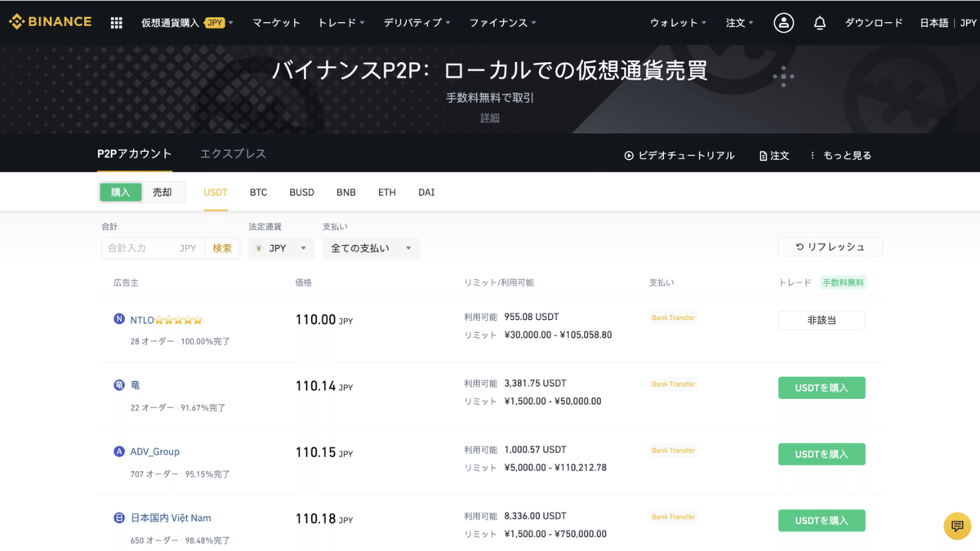Open the chat support bubble icon
Screen dimensions: 980x551
(956, 526)
